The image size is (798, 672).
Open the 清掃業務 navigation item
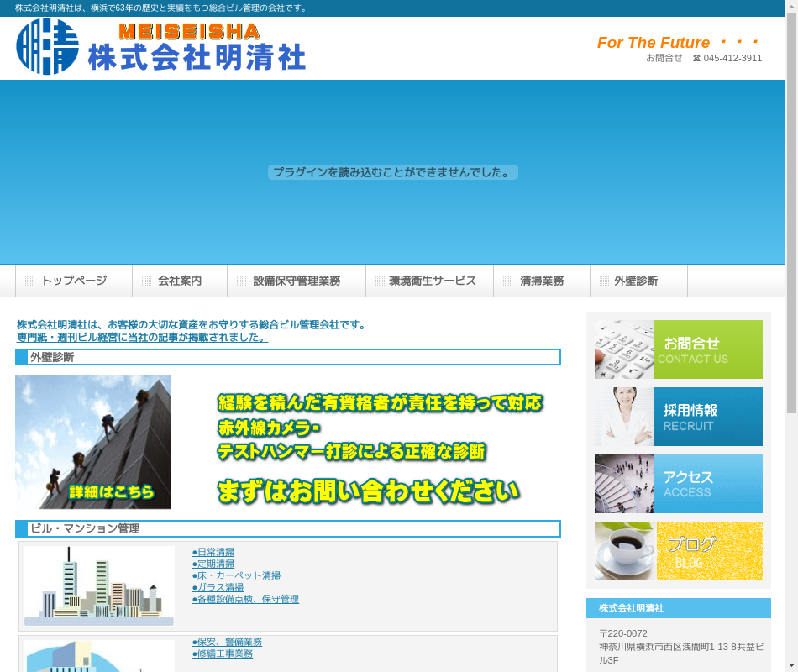(x=542, y=281)
